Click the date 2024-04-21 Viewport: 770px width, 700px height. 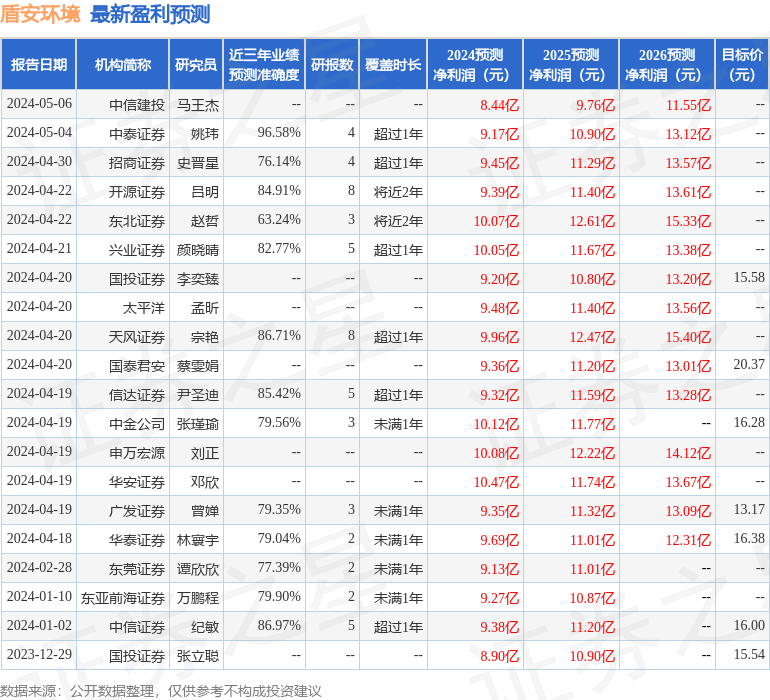pyautogui.click(x=39, y=249)
